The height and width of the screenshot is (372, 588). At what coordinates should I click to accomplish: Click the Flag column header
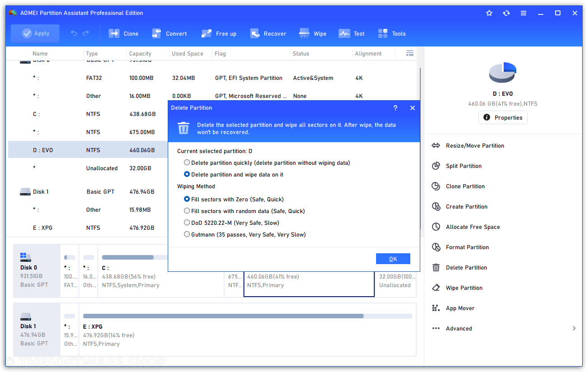220,53
